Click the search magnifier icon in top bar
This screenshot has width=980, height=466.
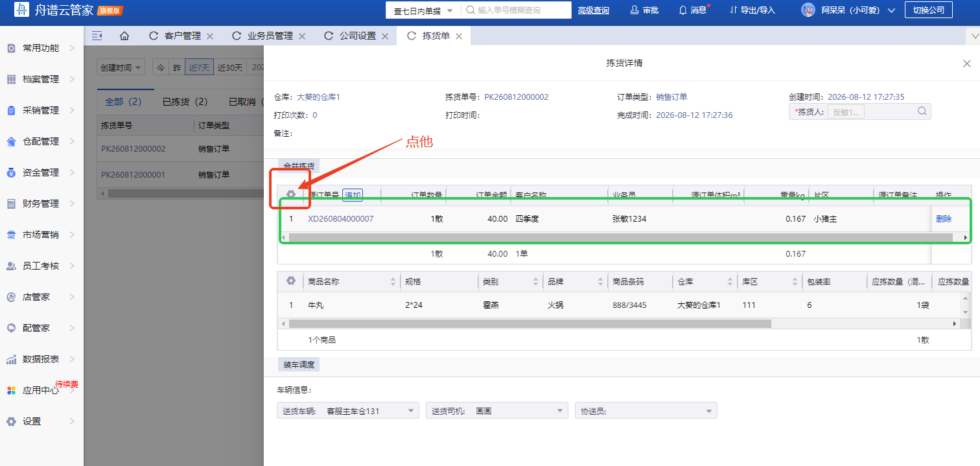pyautogui.click(x=471, y=10)
